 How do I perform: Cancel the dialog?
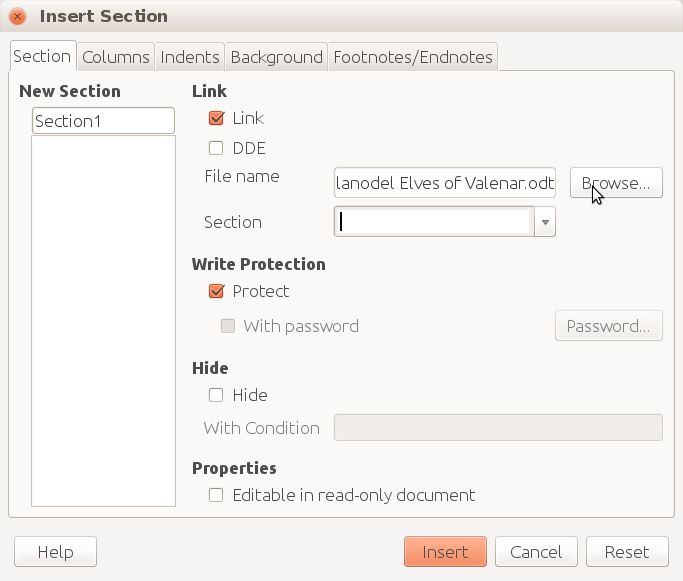(x=536, y=552)
